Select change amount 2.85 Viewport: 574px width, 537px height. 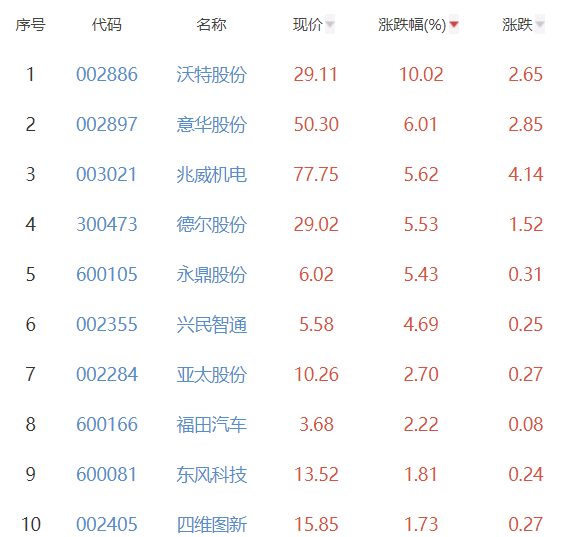coord(526,124)
